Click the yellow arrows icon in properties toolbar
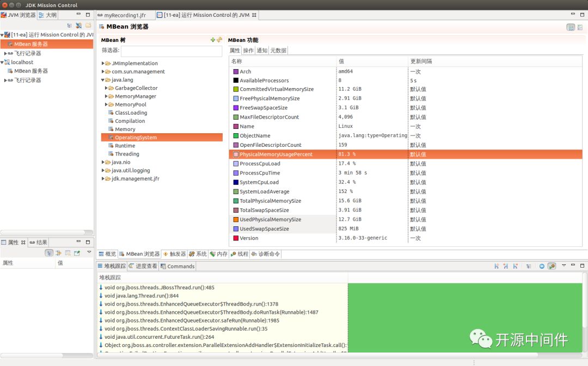Viewport: 588px width, 366px height. click(x=58, y=253)
